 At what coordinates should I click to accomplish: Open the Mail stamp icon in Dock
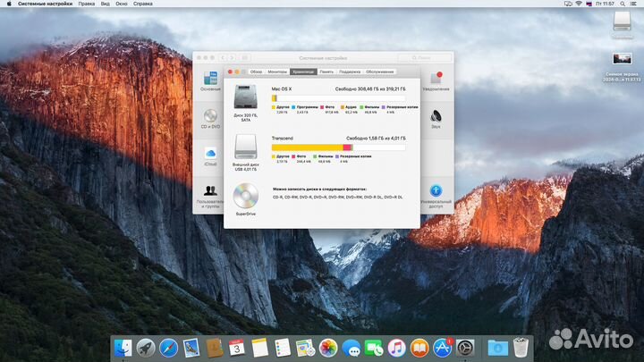191,348
